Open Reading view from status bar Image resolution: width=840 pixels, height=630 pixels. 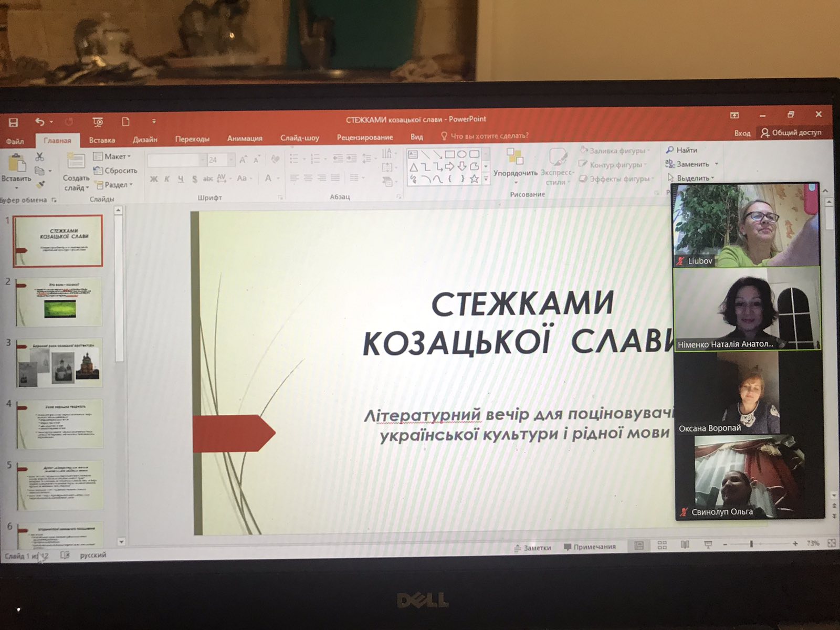click(685, 545)
